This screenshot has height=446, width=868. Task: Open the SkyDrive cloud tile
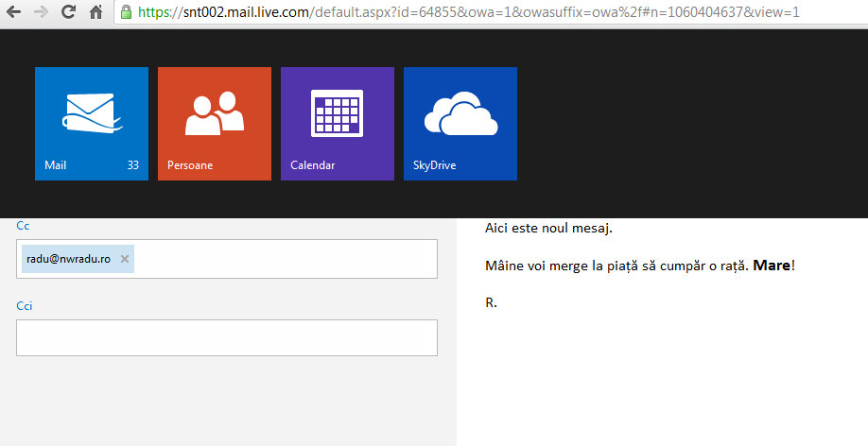pyautogui.click(x=460, y=123)
